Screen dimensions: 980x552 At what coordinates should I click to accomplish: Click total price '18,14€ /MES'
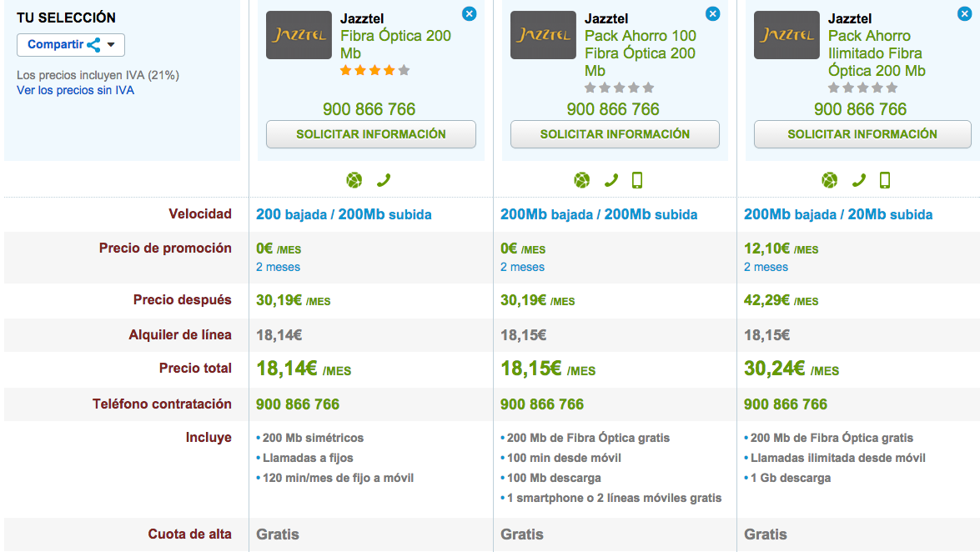tap(304, 369)
